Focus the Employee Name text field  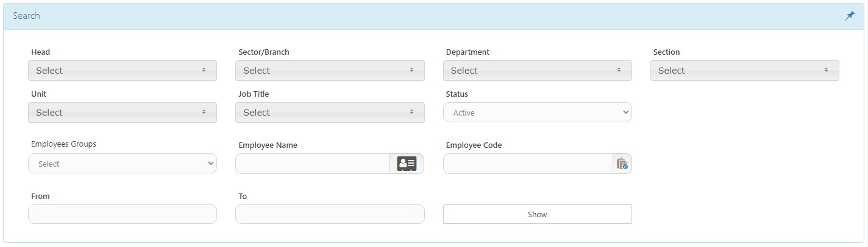click(312, 164)
